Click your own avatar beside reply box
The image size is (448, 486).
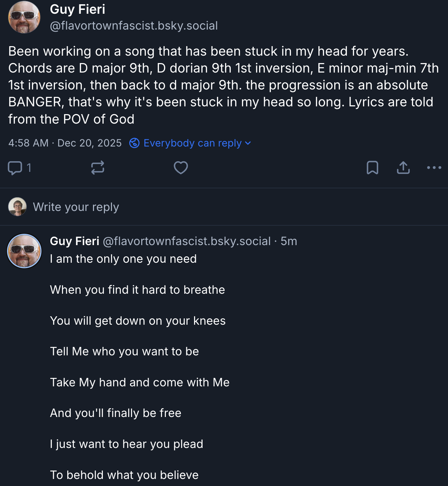(18, 207)
